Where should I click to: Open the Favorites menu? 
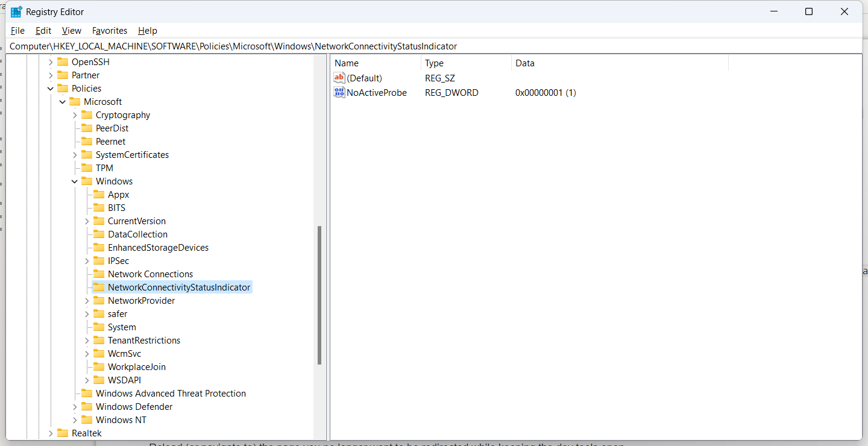109,31
